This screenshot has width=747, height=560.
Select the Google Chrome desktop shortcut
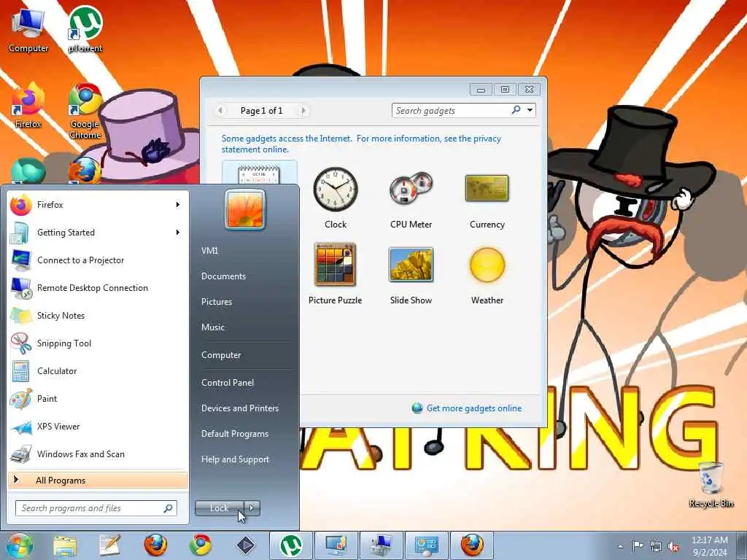85,112
